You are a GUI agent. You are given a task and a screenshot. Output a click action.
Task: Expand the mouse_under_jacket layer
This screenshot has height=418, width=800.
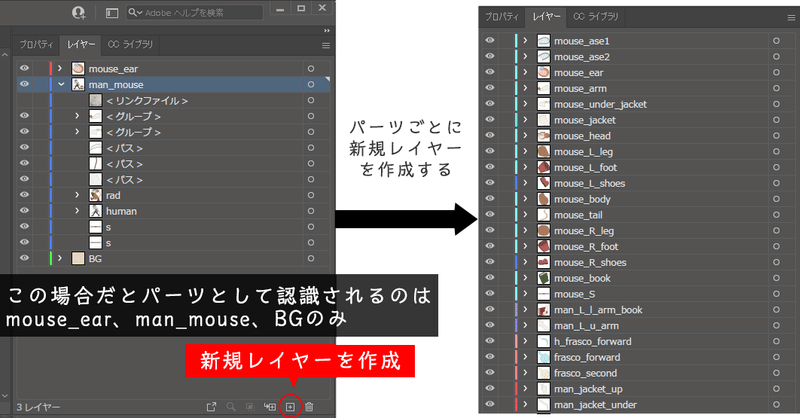coord(525,104)
